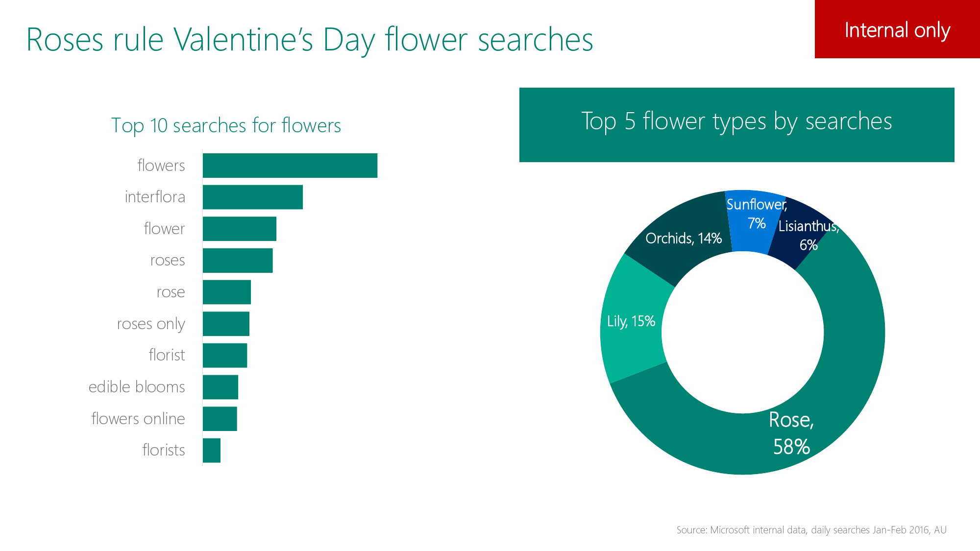980x551 pixels.
Task: Click the slide title about Valentine's Day
Action: tap(310, 39)
